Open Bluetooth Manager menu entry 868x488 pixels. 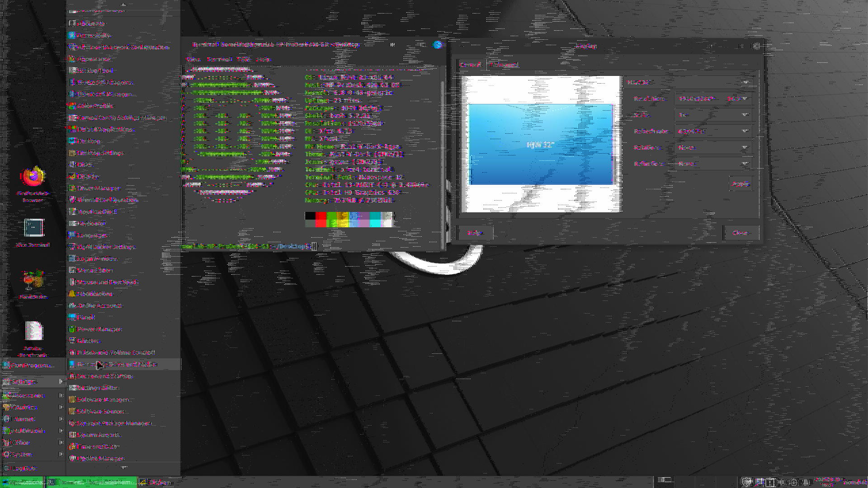pyautogui.click(x=123, y=94)
